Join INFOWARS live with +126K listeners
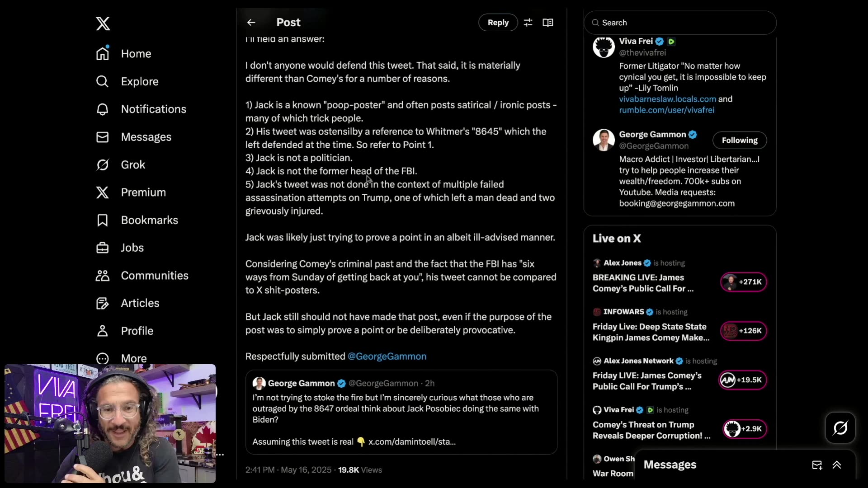The height and width of the screenshot is (488, 868). tap(743, 331)
